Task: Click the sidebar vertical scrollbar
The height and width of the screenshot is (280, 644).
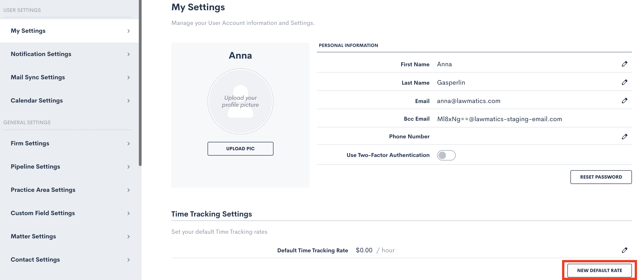Action: pyautogui.click(x=140, y=83)
